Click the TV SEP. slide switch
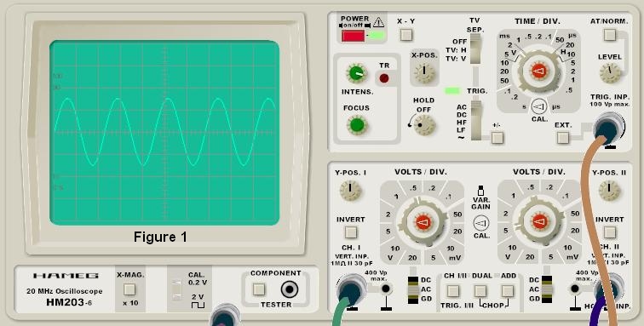644x326 pixels. pyautogui.click(x=474, y=49)
